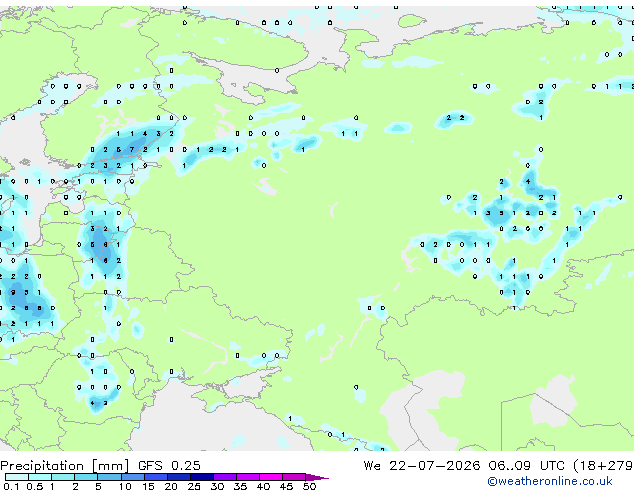The width and height of the screenshot is (634, 490).
Task: Click the date text '22-07-2026'
Action: pyautogui.click(x=434, y=466)
